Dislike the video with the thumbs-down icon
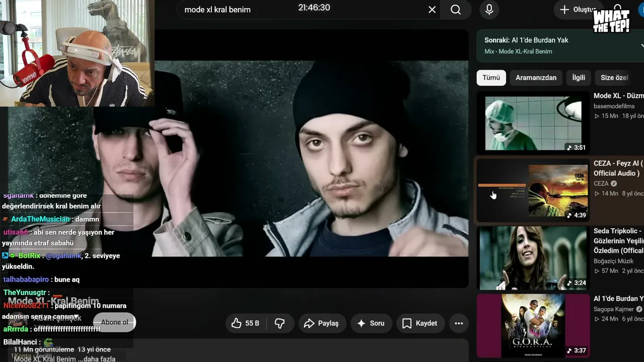The height and width of the screenshot is (362, 644). 280,323
